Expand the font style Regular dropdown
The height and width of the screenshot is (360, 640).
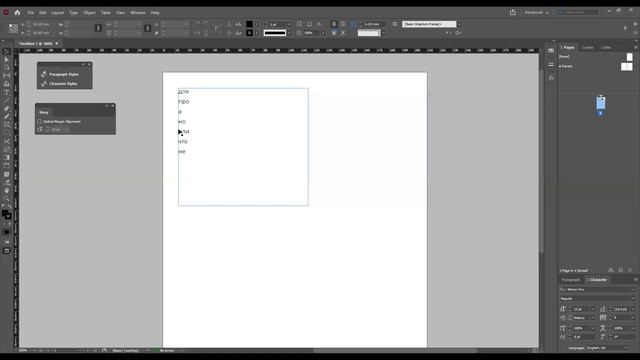click(x=633, y=299)
